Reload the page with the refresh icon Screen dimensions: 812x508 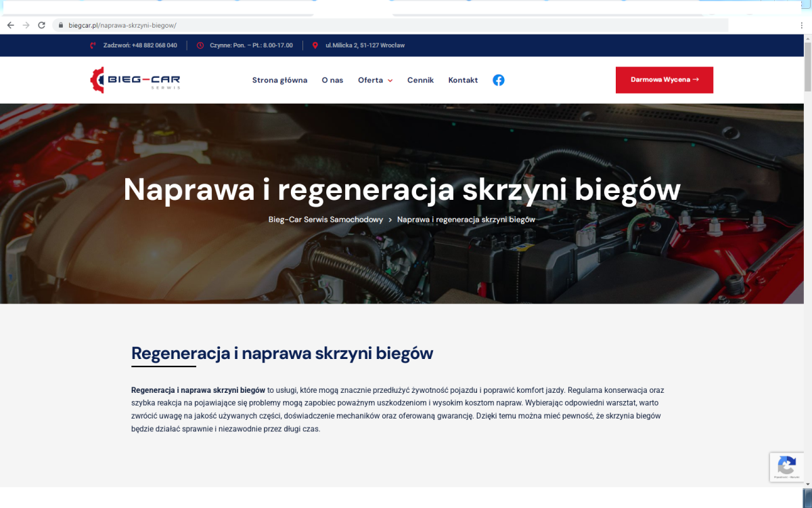point(41,25)
